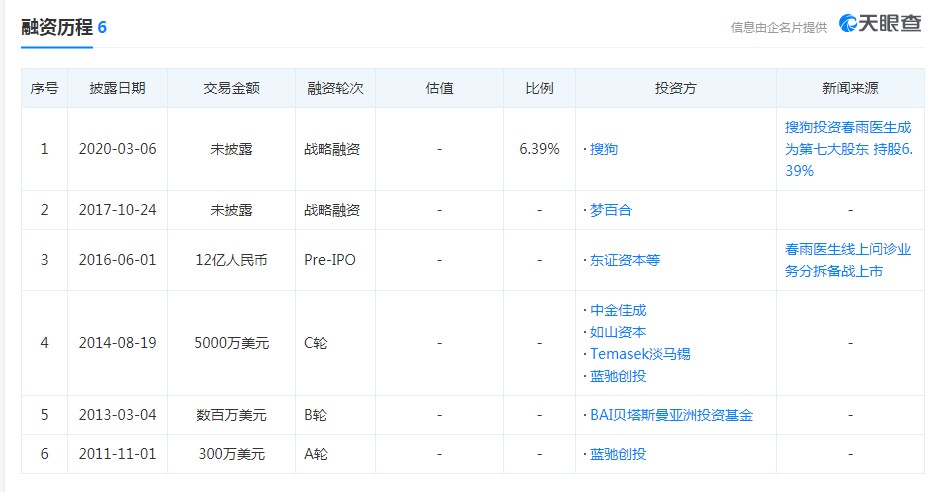Click the 披露日期 column header

tap(118, 88)
